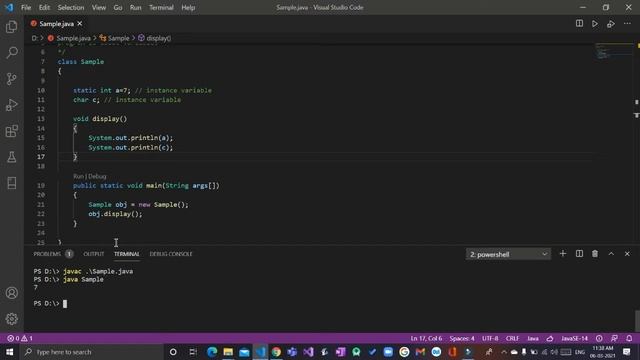The width and height of the screenshot is (640, 360).
Task: Open the Run menu
Action: point(136,7)
